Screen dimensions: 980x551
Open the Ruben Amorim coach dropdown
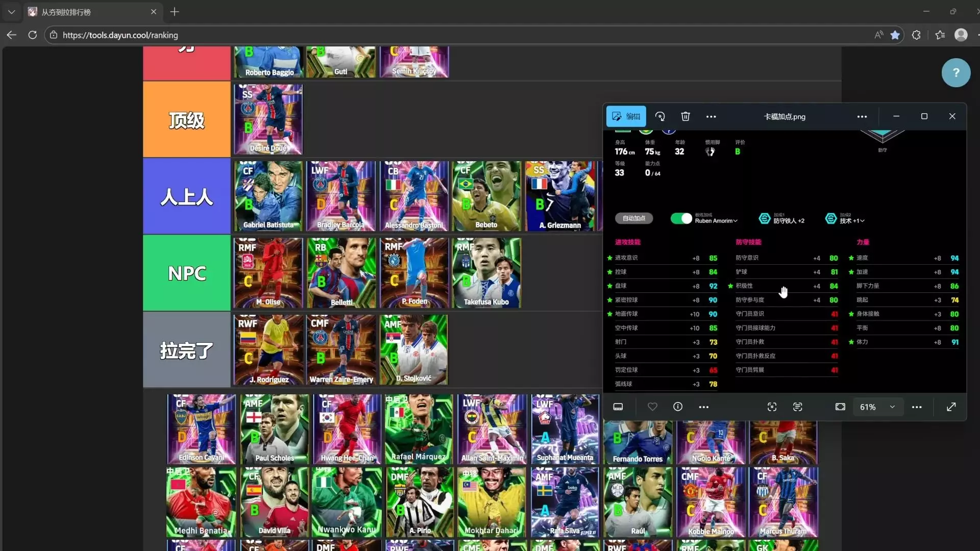[x=716, y=221]
